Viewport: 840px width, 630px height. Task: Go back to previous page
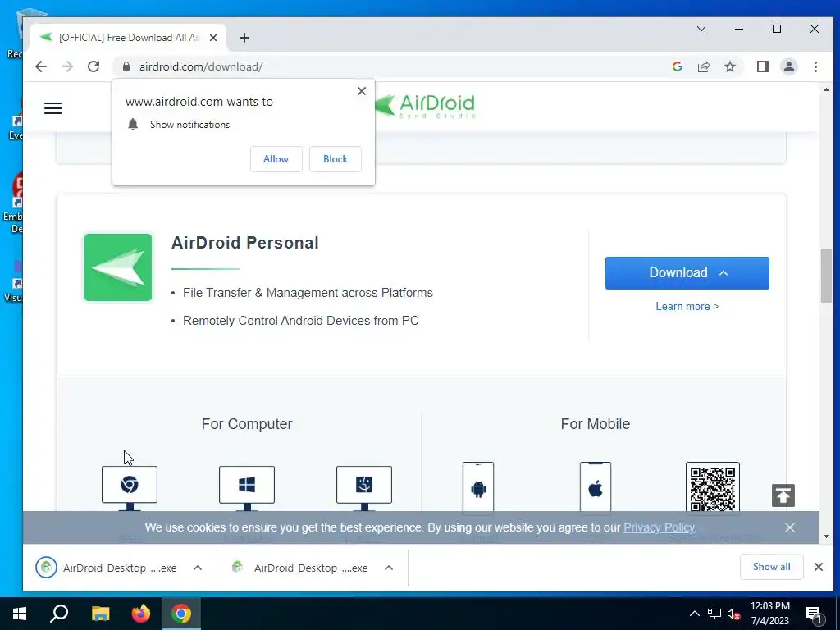click(41, 66)
